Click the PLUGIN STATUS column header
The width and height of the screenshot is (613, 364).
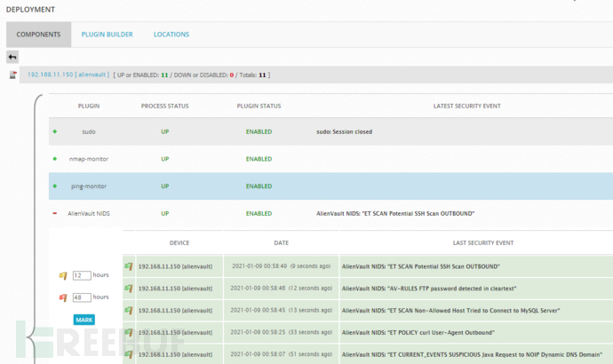(x=259, y=106)
